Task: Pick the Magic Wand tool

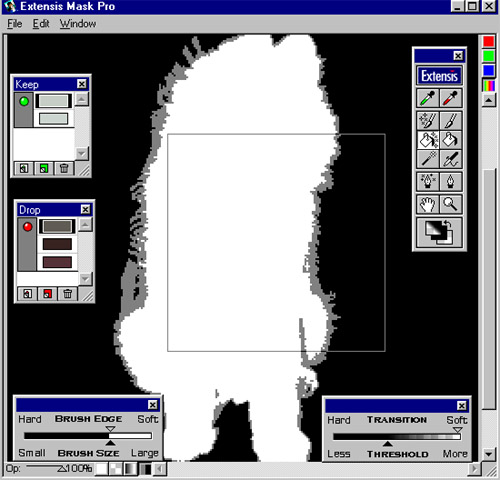Action: tap(427, 159)
